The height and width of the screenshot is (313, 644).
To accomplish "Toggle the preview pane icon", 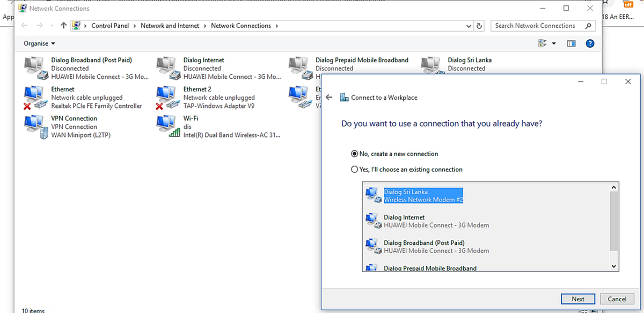I will coord(571,43).
